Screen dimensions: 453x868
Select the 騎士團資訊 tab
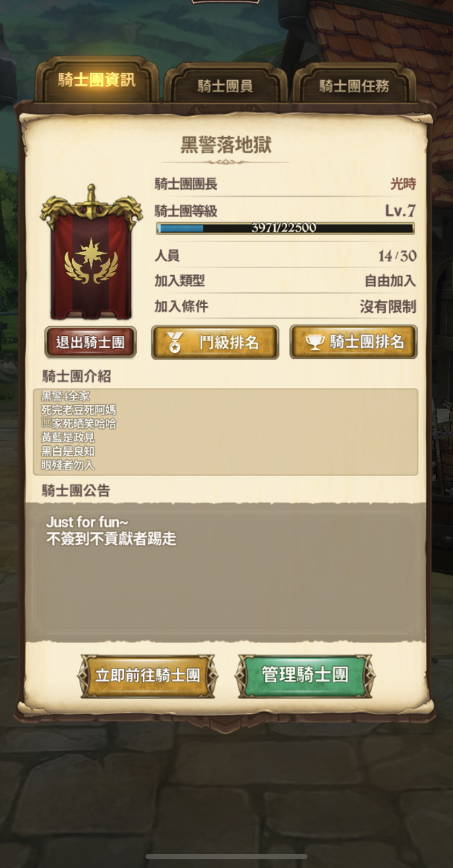[96, 81]
